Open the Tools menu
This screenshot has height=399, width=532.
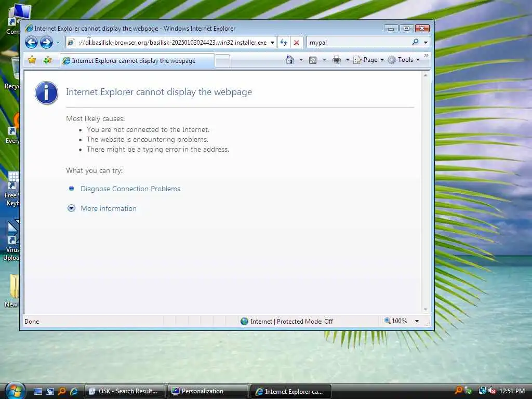[x=404, y=60]
